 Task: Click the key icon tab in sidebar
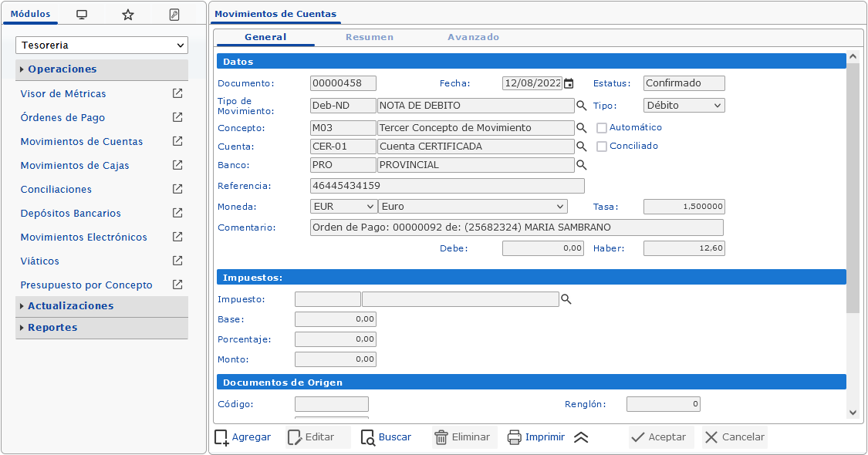[x=174, y=15]
